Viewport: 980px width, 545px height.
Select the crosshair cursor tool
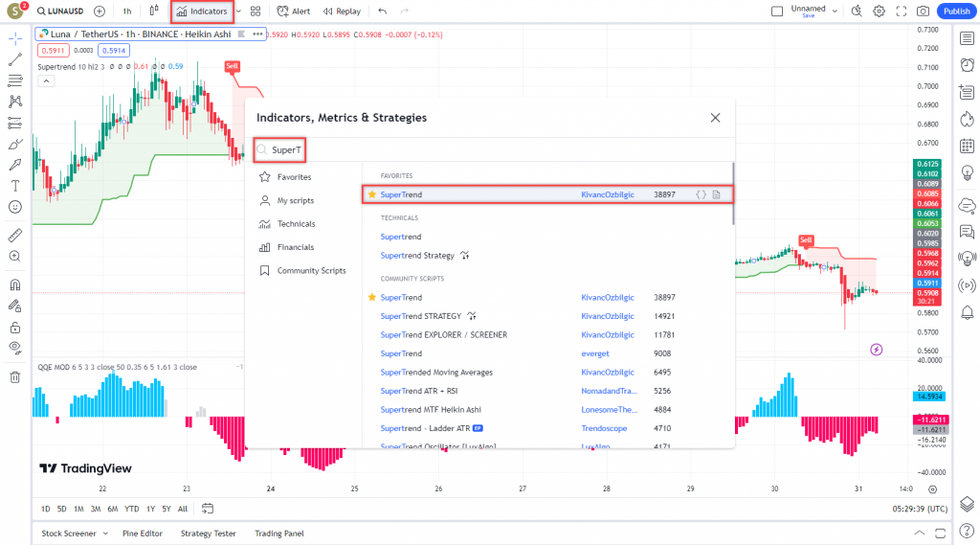pyautogui.click(x=15, y=39)
